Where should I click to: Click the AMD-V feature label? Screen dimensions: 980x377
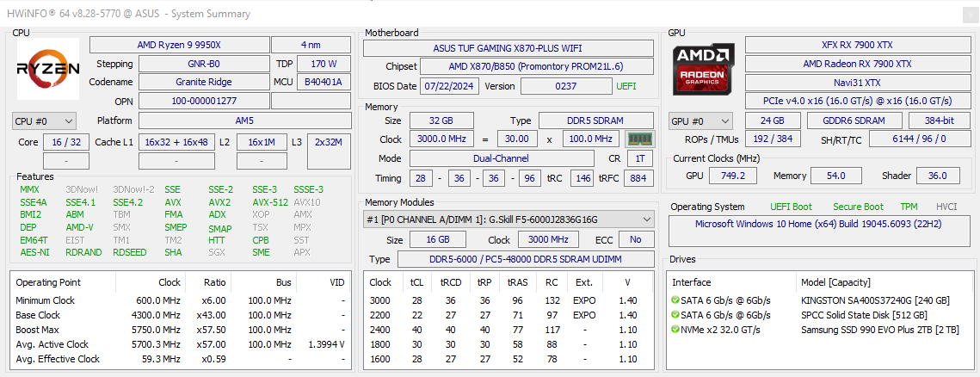pyautogui.click(x=79, y=227)
